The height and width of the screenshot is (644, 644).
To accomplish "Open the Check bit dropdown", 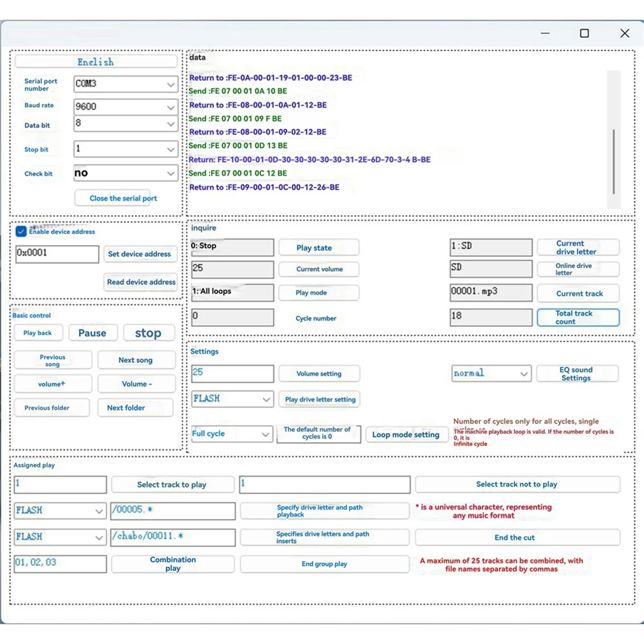I will [170, 173].
